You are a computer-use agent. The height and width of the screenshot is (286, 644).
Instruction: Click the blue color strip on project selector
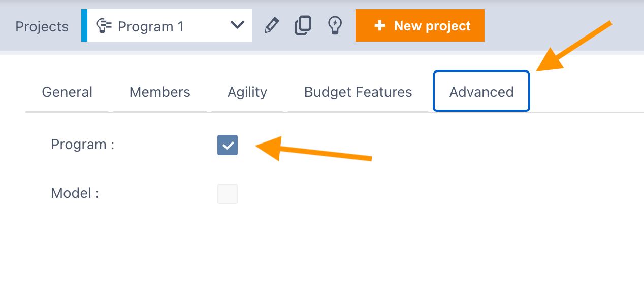click(84, 25)
